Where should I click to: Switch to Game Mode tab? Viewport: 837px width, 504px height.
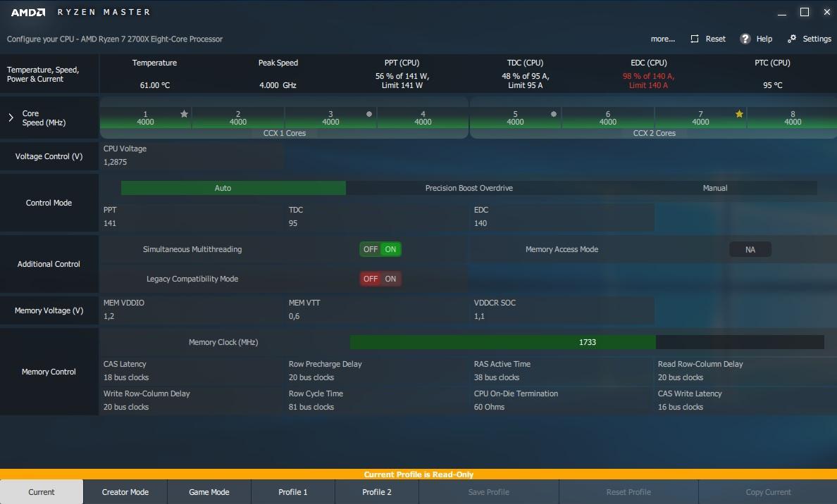(209, 492)
